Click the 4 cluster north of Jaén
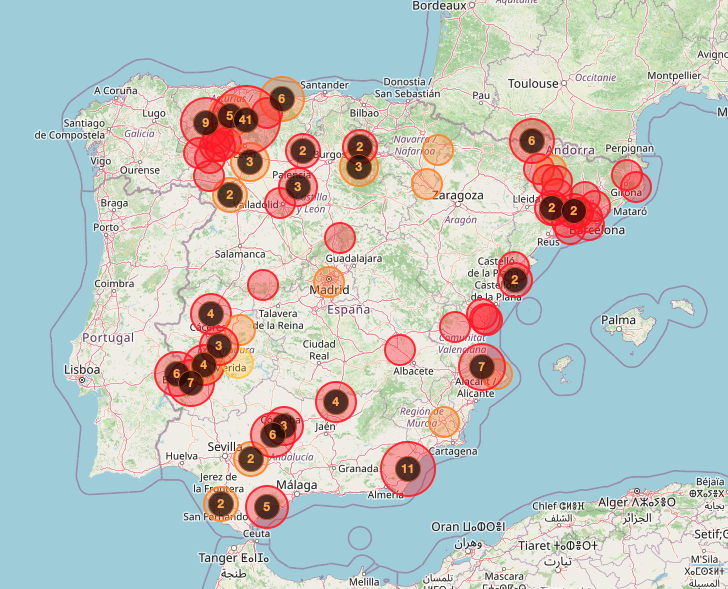 336,401
